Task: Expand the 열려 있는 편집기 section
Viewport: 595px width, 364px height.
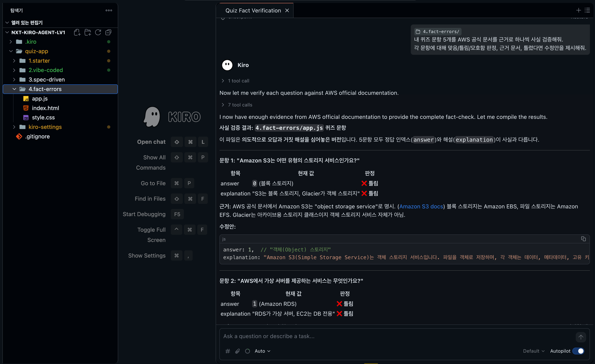Action: [7, 23]
